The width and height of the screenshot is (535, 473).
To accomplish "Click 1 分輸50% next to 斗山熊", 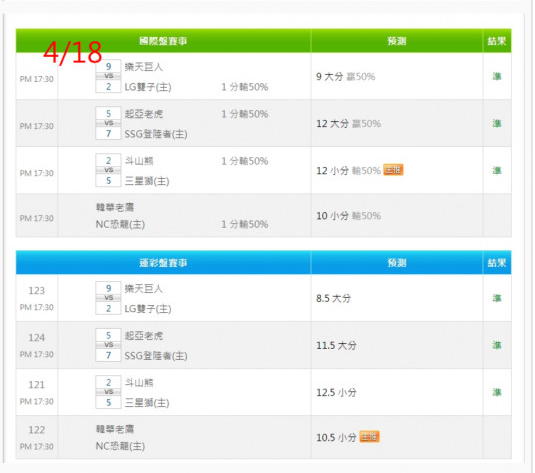I will pyautogui.click(x=245, y=161).
